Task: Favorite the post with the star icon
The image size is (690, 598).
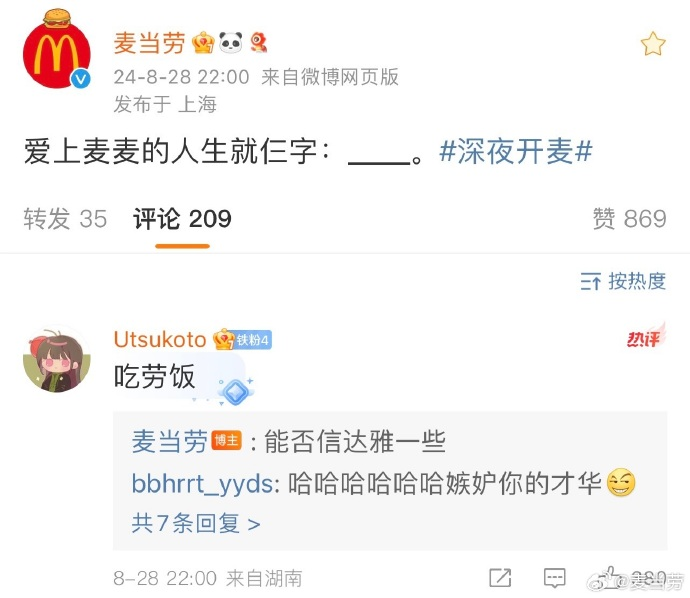Action: click(653, 44)
